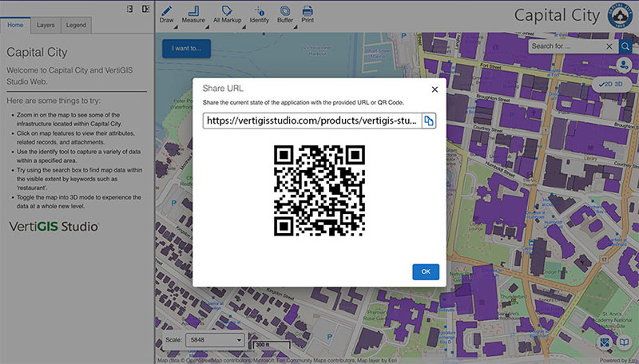Image resolution: width=639 pixels, height=364 pixels.
Task: Open the basemap picker icon
Action: [605, 342]
